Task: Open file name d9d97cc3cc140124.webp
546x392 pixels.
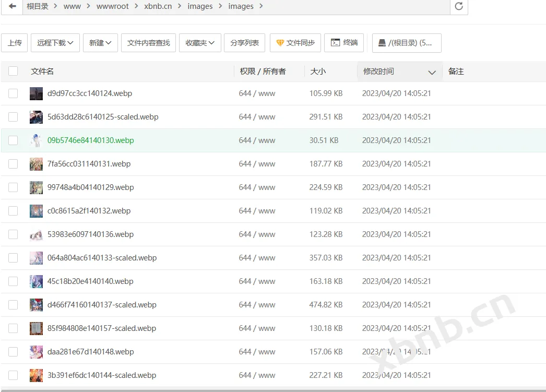Action: pos(89,93)
